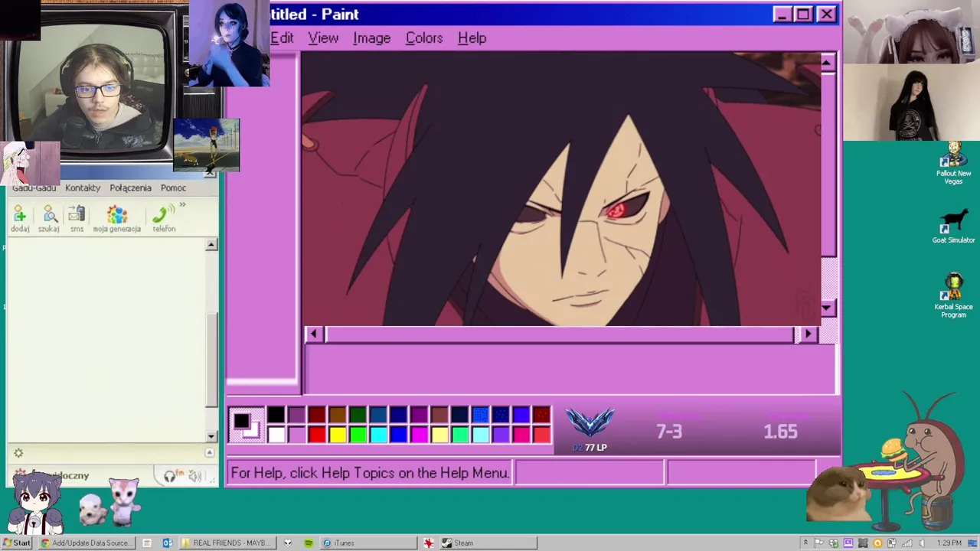Click the small game scene thumbnail under webcam
Viewport: 980px width, 551px height.
point(207,144)
